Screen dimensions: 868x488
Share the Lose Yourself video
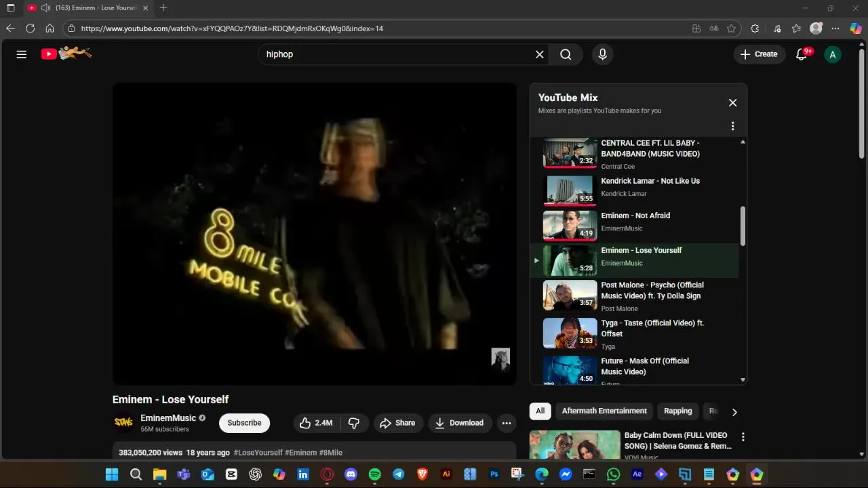(x=397, y=423)
